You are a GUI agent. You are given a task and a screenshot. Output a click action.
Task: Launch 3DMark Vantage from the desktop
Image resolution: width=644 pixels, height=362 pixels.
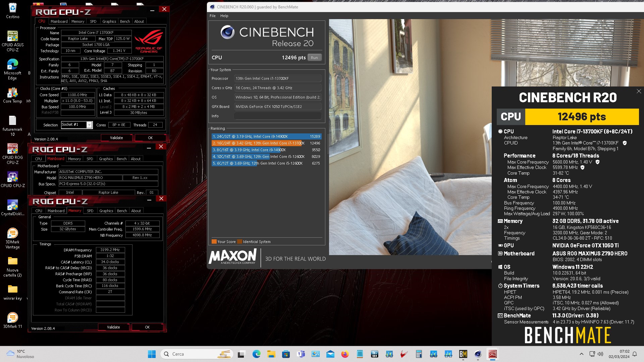tap(12, 238)
